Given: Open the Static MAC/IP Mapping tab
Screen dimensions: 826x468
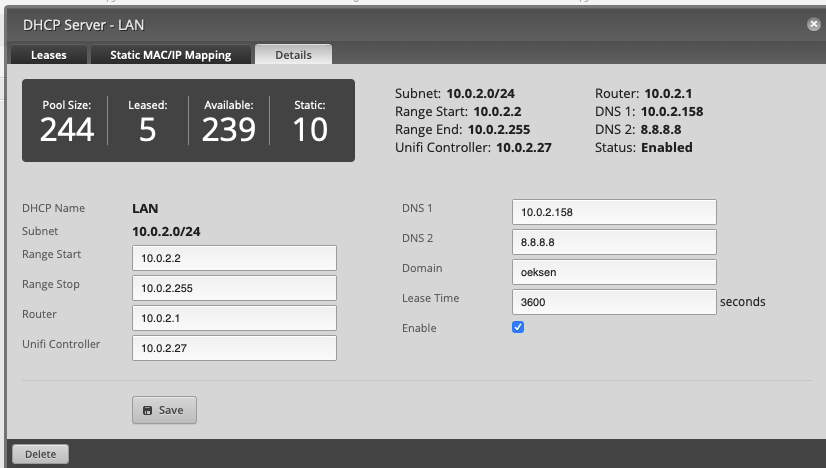Looking at the screenshot, I should pos(171,55).
